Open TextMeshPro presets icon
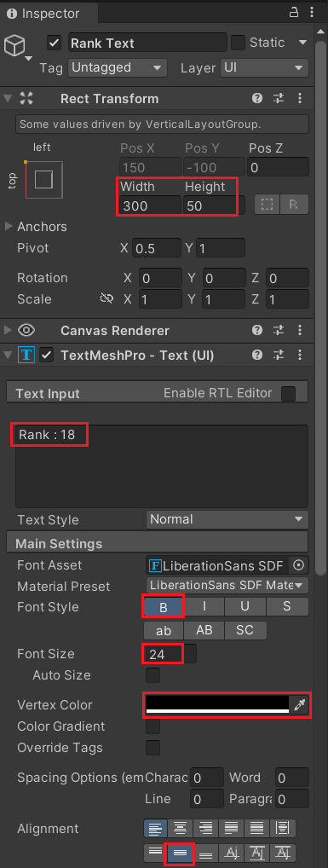 [x=279, y=355]
